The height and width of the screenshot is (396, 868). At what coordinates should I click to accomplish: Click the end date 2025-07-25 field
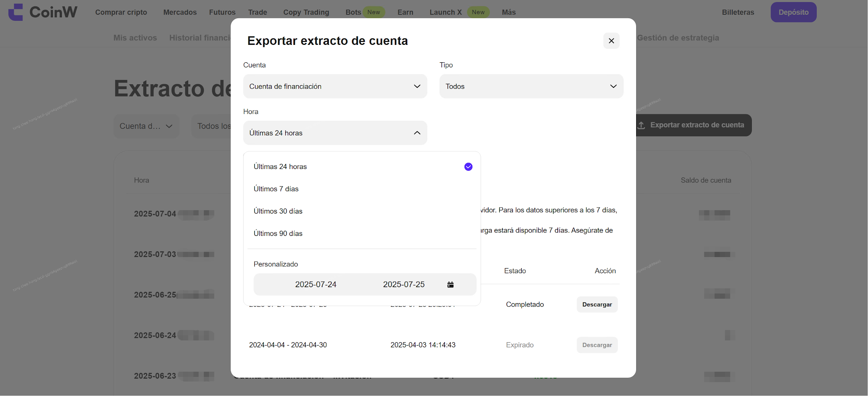[x=404, y=285]
